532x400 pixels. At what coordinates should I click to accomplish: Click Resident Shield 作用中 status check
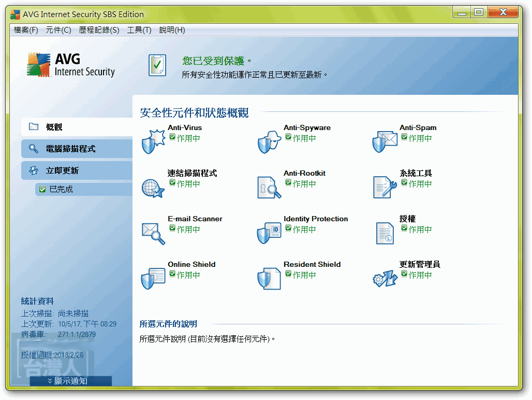288,274
